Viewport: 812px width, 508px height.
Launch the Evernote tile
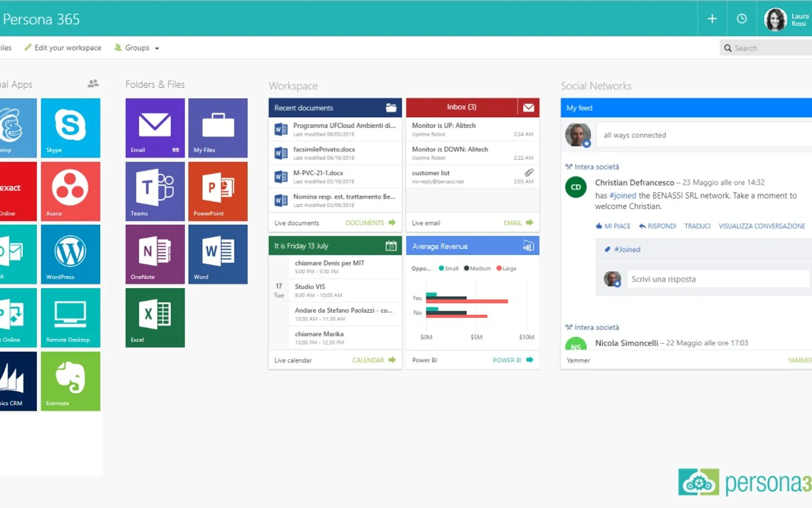71,381
